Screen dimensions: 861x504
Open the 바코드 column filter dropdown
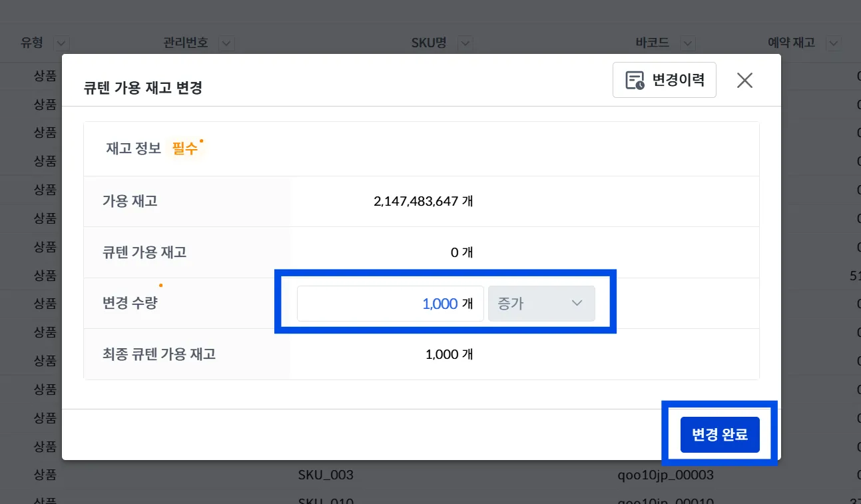688,44
